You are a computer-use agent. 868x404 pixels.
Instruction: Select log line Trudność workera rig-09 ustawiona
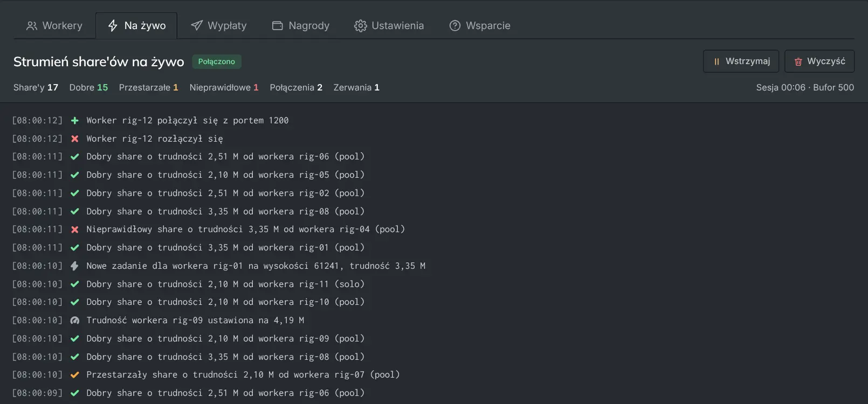coord(434,321)
